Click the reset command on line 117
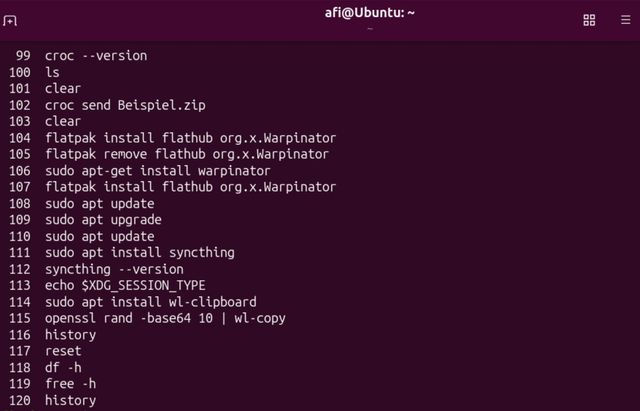Viewport: 640px width, 411px height. [63, 351]
